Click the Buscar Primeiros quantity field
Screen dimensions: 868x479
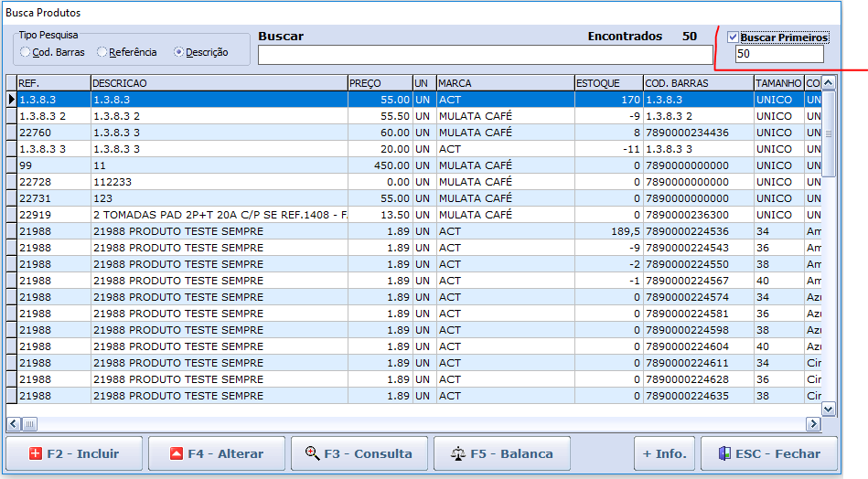778,55
